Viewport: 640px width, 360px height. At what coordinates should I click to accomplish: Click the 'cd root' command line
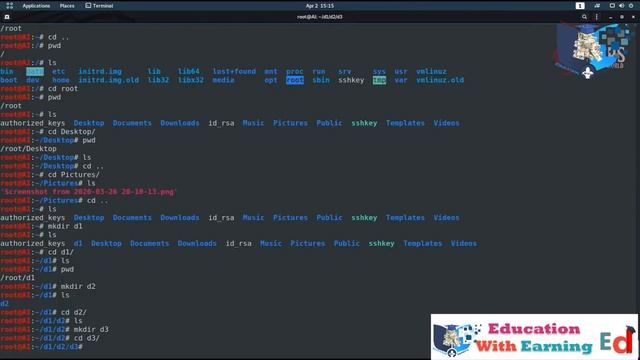coord(39,89)
